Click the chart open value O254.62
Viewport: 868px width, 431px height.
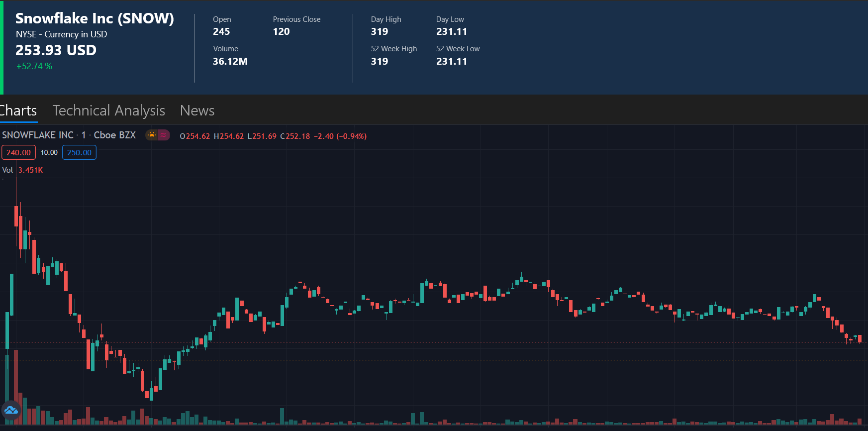pyautogui.click(x=195, y=136)
